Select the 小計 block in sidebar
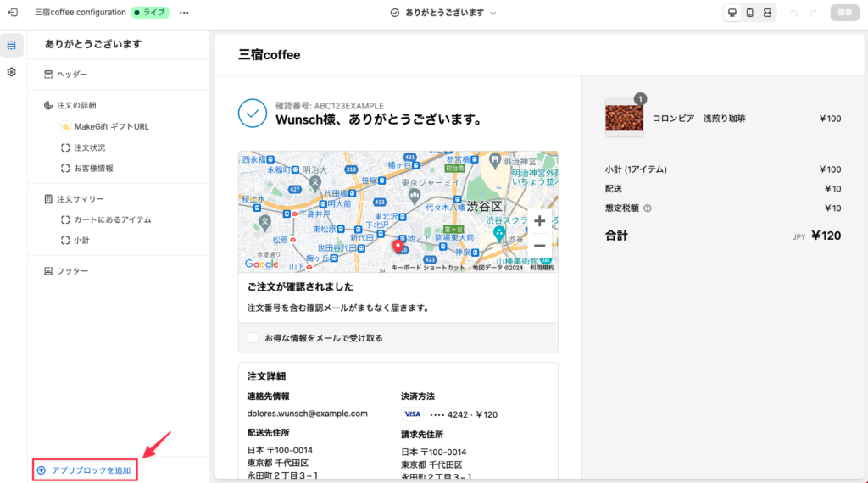The image size is (868, 483). (x=81, y=241)
